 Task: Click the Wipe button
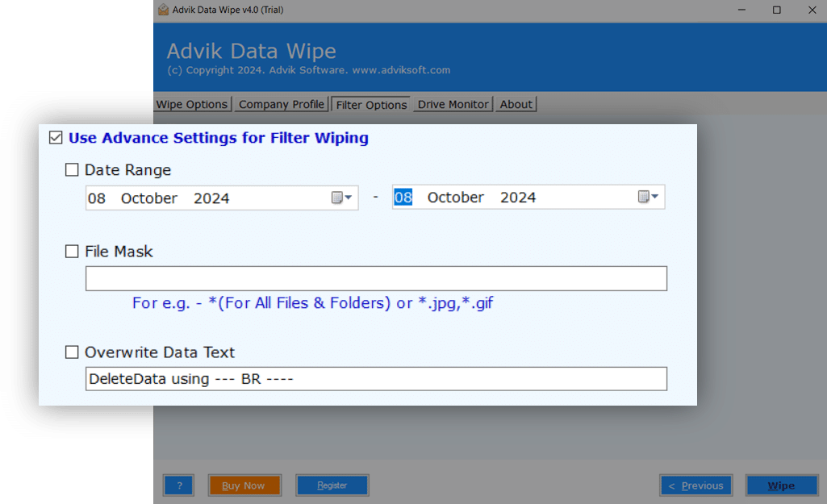[781, 485]
